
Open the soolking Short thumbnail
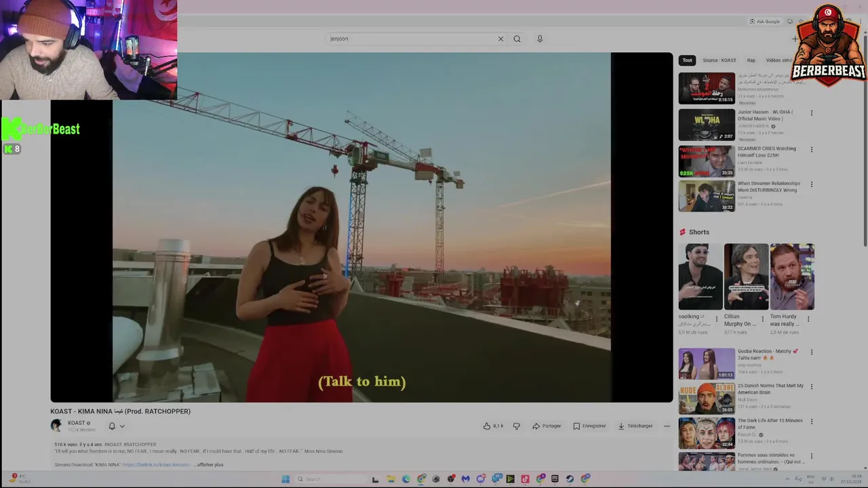click(x=701, y=277)
